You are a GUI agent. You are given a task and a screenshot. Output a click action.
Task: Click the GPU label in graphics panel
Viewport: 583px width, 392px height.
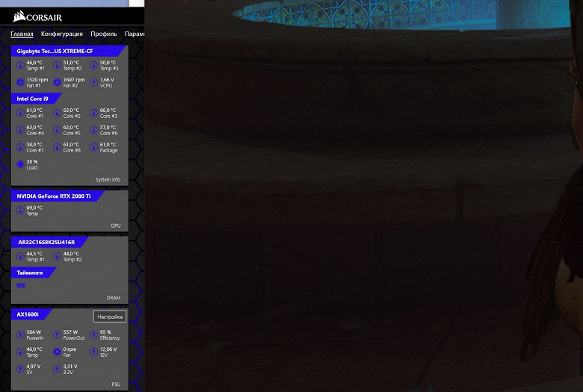(x=116, y=225)
